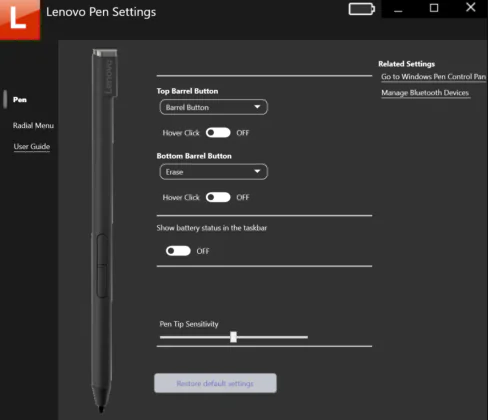Click the Lenovo Pen Settings title text
Viewport: 488px width, 420px height.
pos(101,12)
